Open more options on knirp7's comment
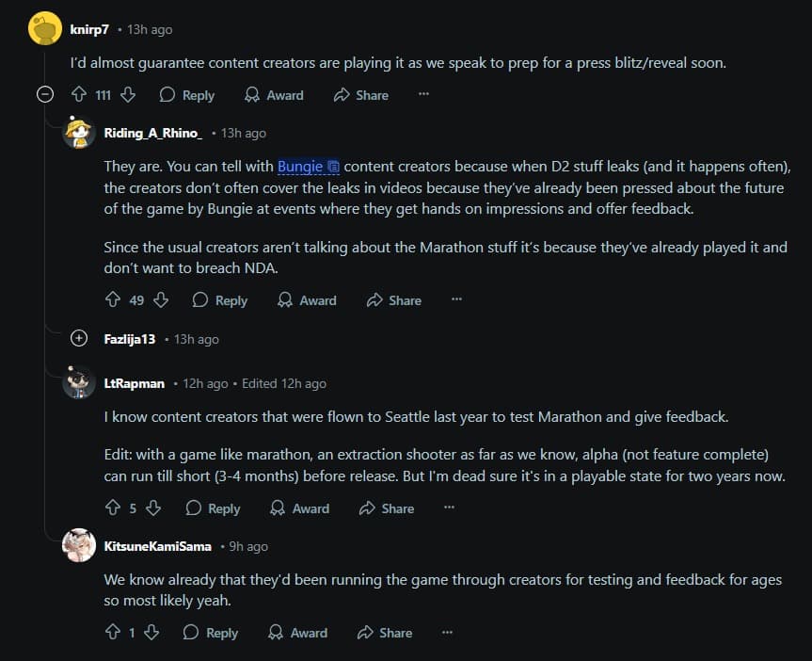 tap(423, 95)
